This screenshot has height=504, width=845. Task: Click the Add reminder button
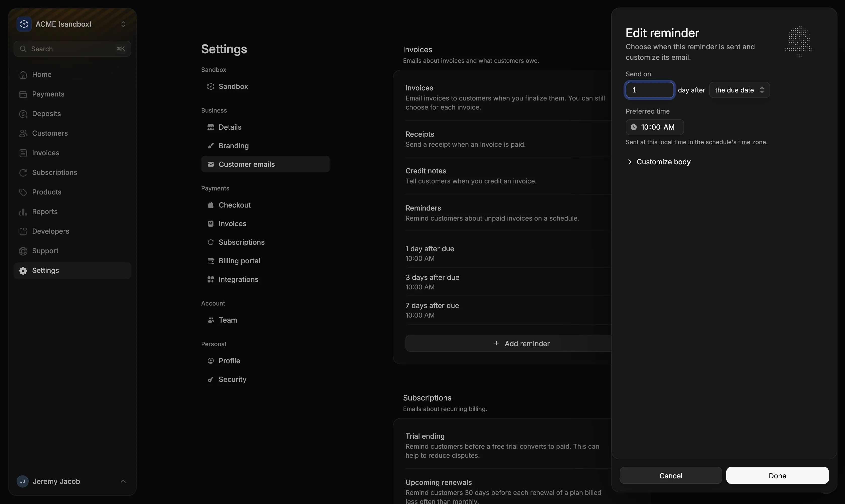[509, 344]
